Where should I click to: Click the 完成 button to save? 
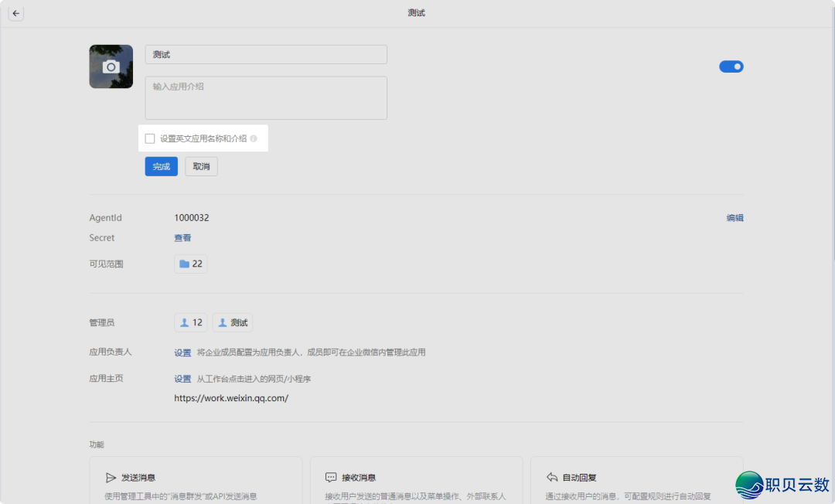[x=161, y=166]
